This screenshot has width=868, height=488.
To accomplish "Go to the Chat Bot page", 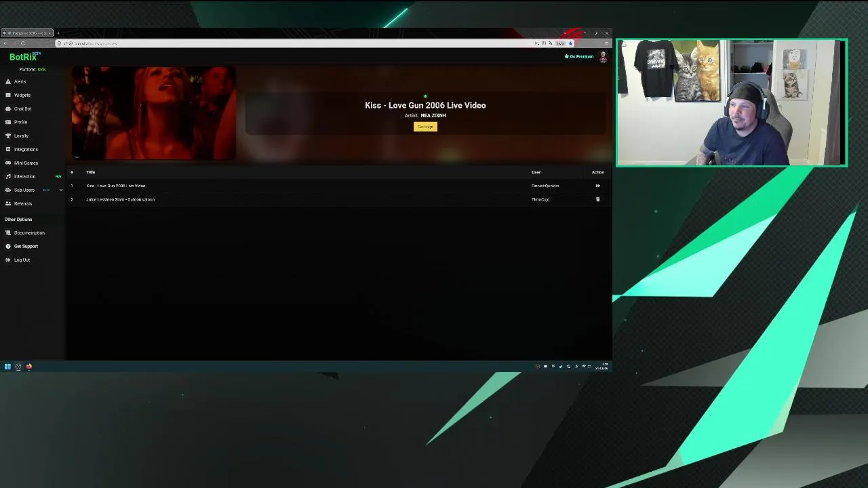I will coord(22,108).
